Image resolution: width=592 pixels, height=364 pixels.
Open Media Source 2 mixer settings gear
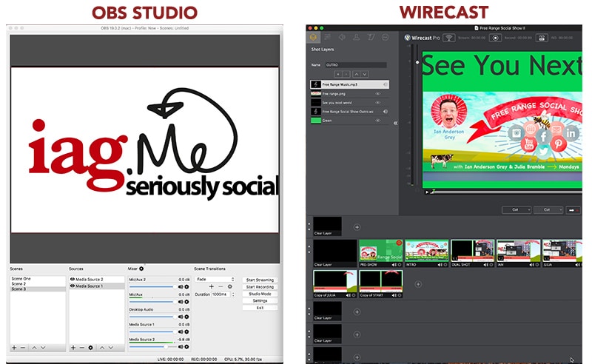(x=186, y=347)
